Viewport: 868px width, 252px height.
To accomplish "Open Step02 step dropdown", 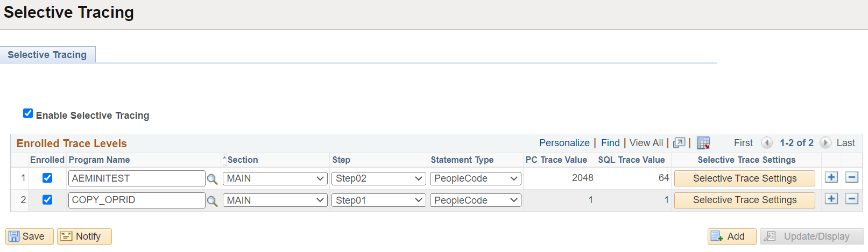I will coord(379,178).
